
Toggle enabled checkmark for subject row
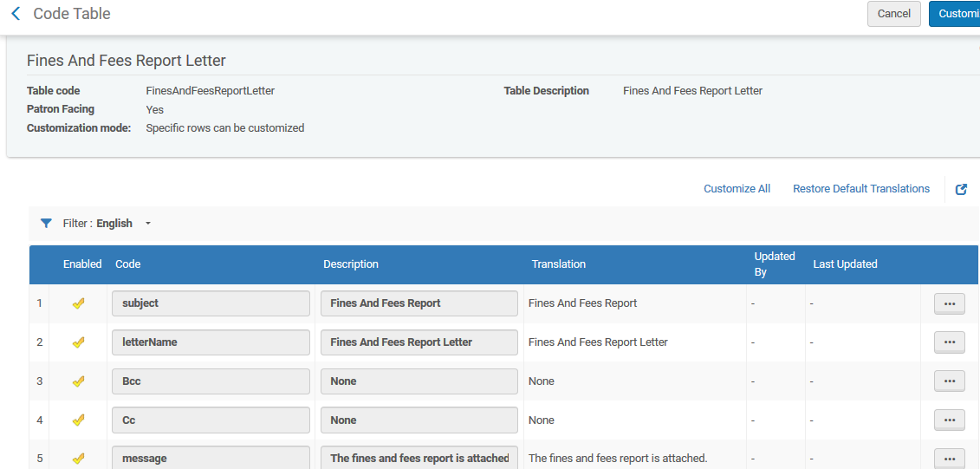click(78, 303)
